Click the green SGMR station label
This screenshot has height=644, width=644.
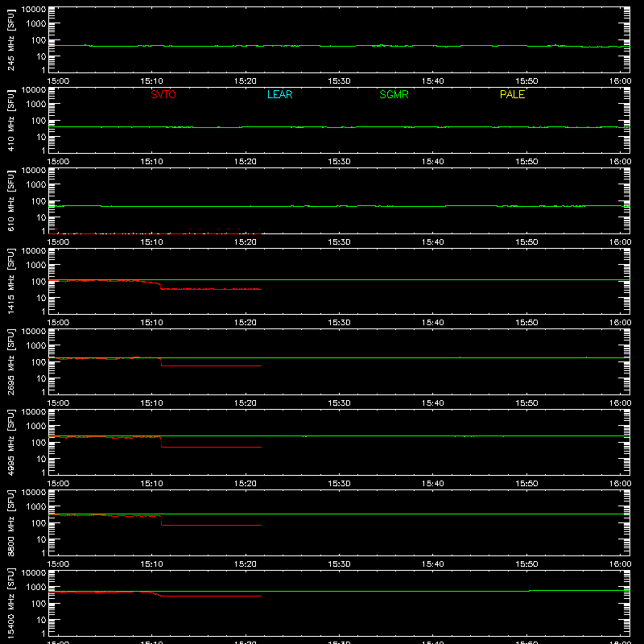coord(394,94)
